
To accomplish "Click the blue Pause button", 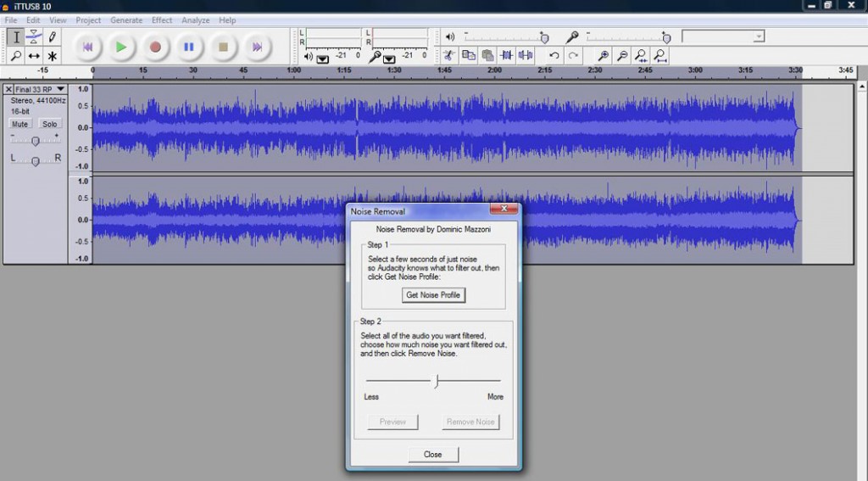I will [x=189, y=48].
